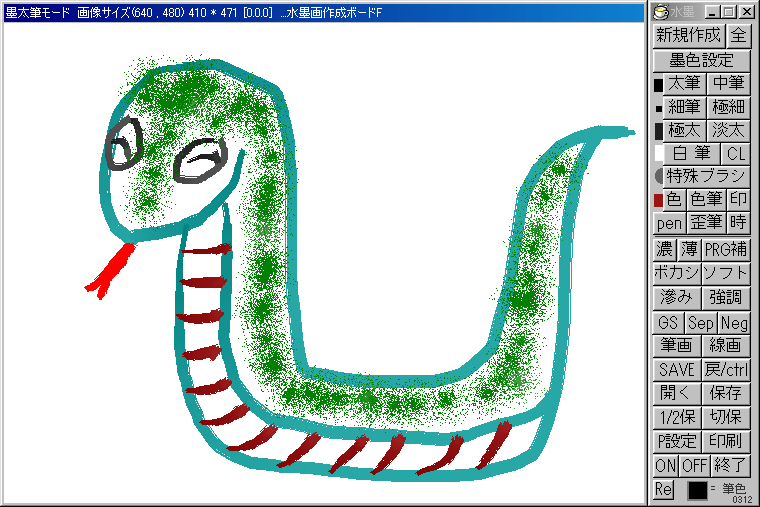Minimize the 水墨 palette window

point(712,12)
